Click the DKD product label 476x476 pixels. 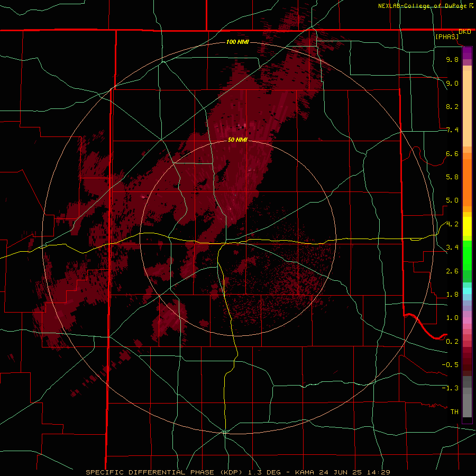tap(464, 32)
